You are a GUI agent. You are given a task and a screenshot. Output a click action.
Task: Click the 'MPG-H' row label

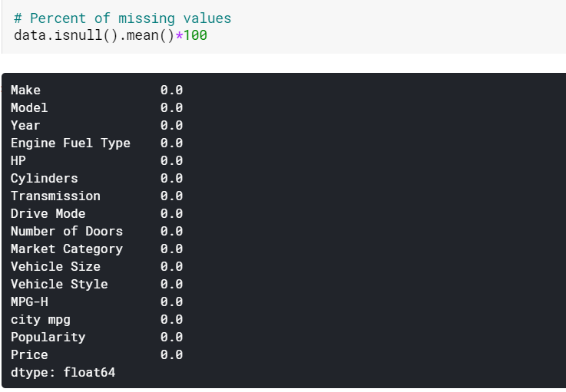[x=29, y=302]
